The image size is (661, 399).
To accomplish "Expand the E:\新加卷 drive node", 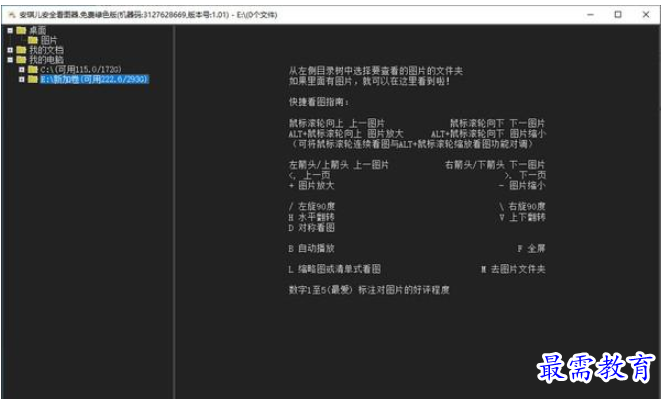I will tap(21, 79).
